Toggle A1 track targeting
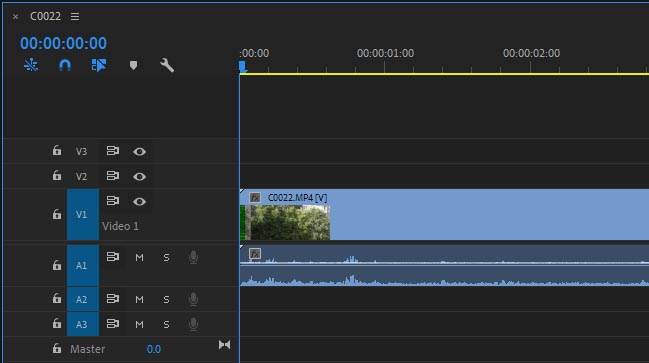Image resolution: width=649 pixels, height=363 pixels. 83,265
